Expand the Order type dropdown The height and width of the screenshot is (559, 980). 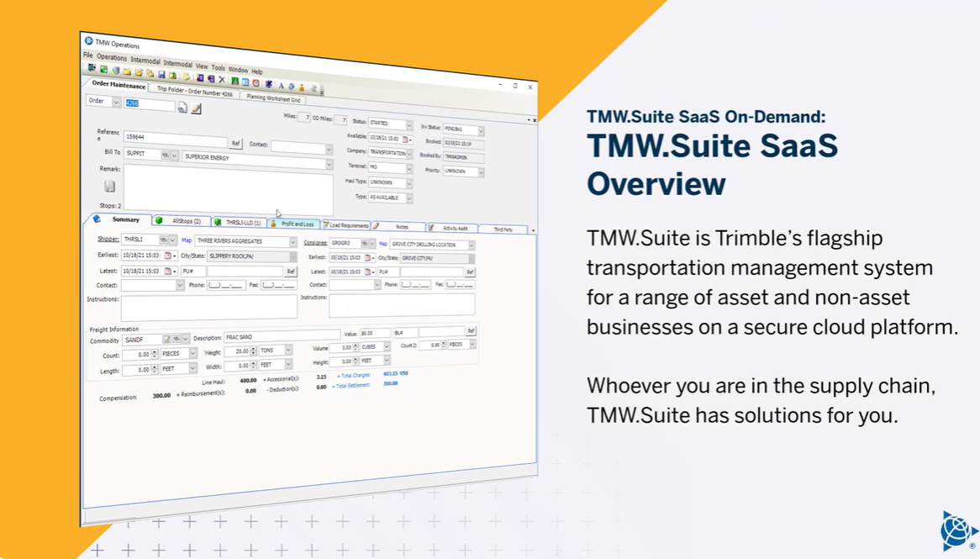pyautogui.click(x=116, y=102)
